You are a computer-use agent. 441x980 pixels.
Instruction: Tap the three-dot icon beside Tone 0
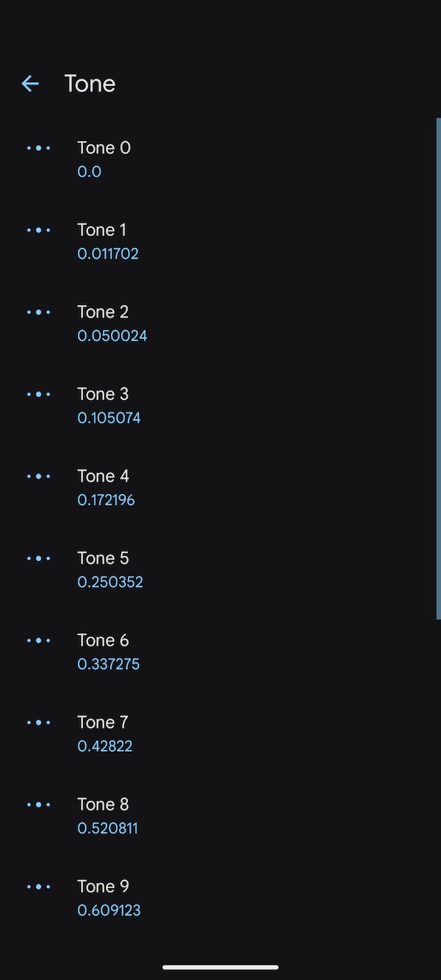(x=38, y=149)
